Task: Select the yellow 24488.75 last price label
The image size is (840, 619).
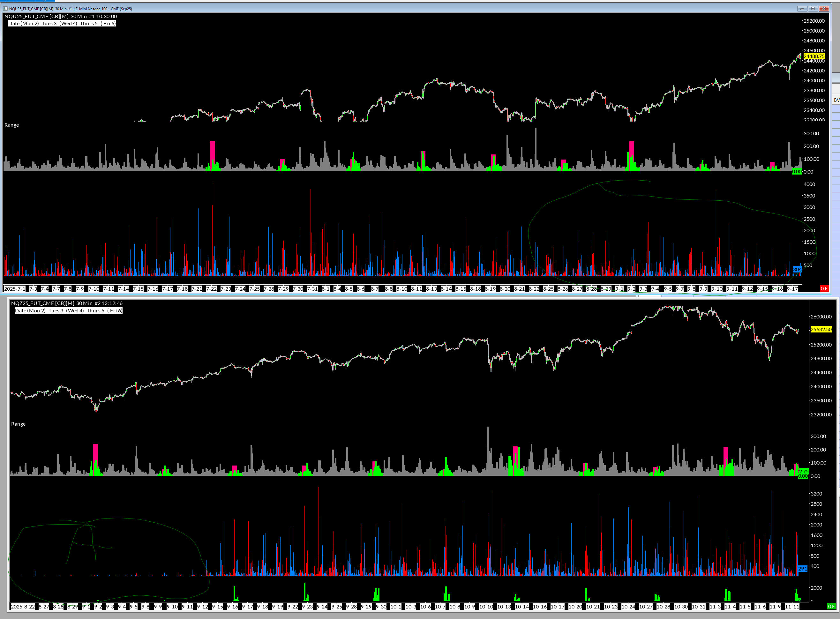Action: click(x=814, y=56)
